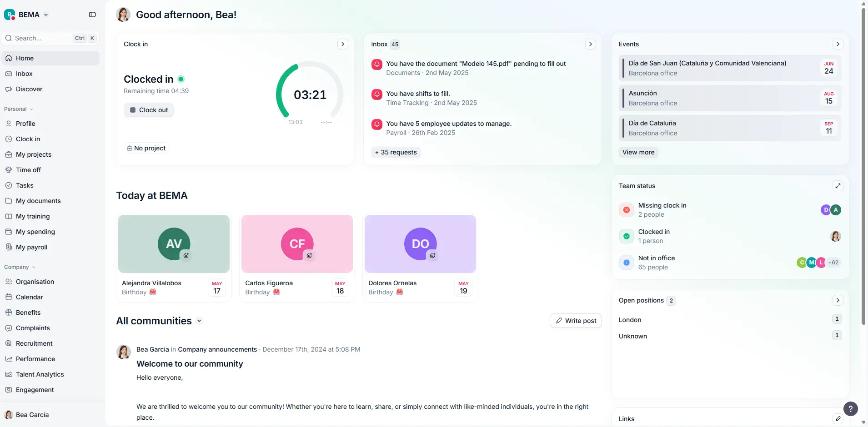Click the reminder icon on Carlos Figueroa's birthday card

(x=310, y=255)
